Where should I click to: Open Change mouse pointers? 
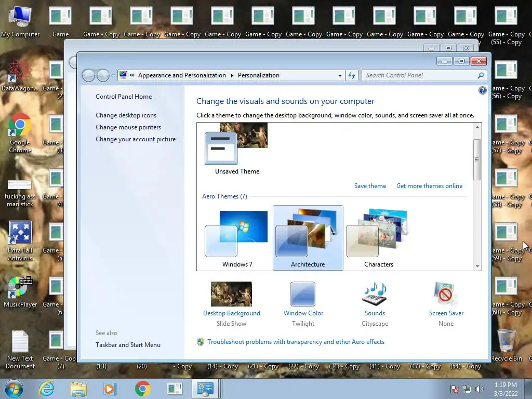[x=128, y=127]
